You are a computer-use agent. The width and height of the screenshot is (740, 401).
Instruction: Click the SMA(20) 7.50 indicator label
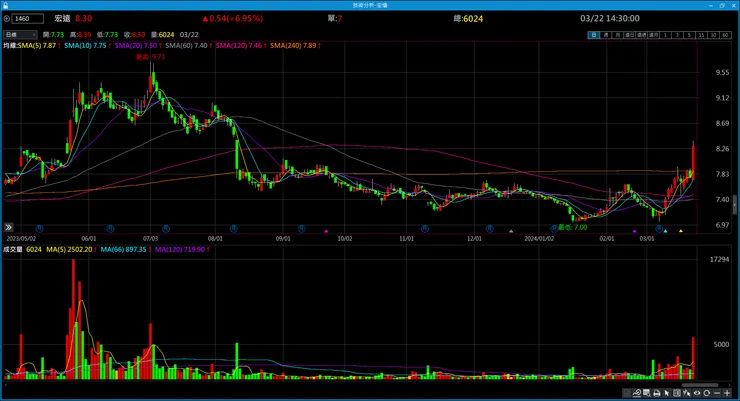pyautogui.click(x=136, y=46)
